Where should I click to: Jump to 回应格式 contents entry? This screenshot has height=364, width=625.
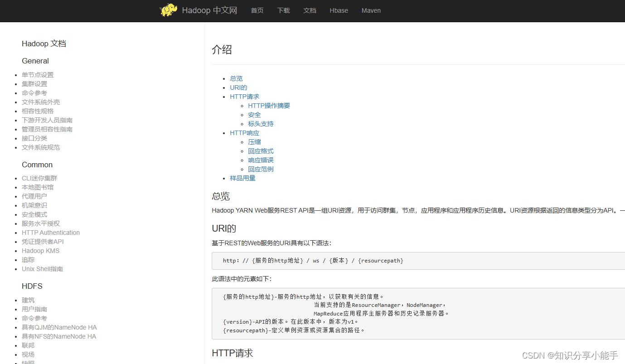coord(261,151)
